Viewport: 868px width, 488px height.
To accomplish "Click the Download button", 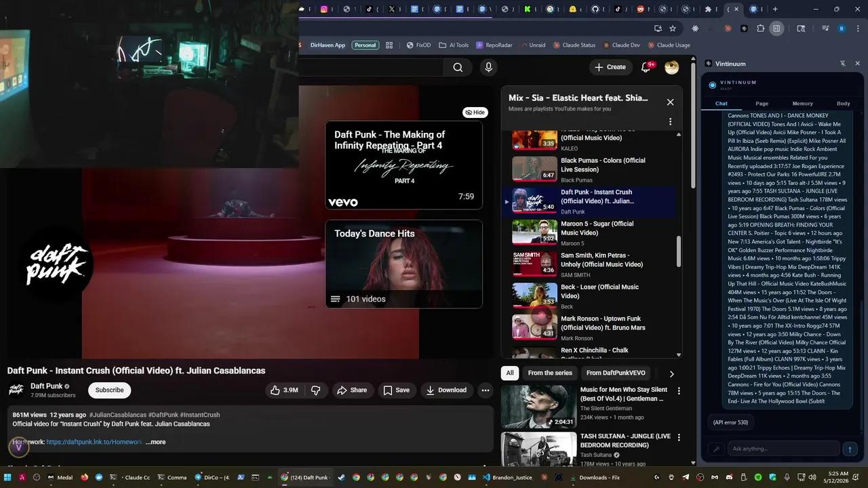I will (x=446, y=390).
